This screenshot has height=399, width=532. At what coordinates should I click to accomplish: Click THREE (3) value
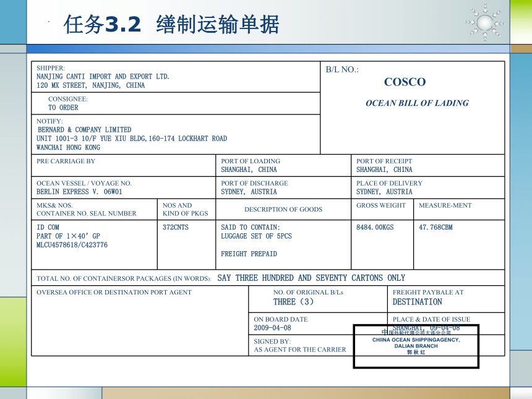tap(293, 302)
